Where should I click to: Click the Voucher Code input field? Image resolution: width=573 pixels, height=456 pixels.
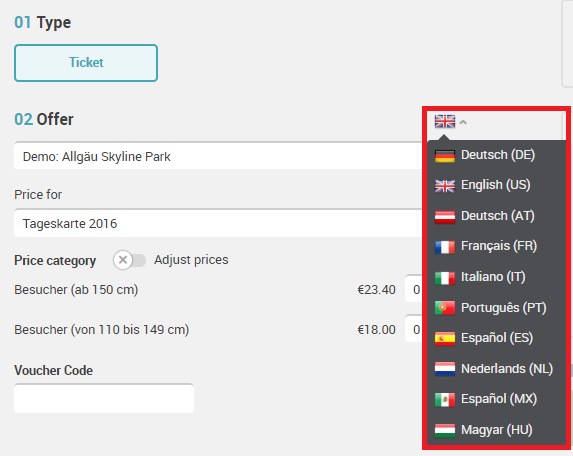point(104,398)
